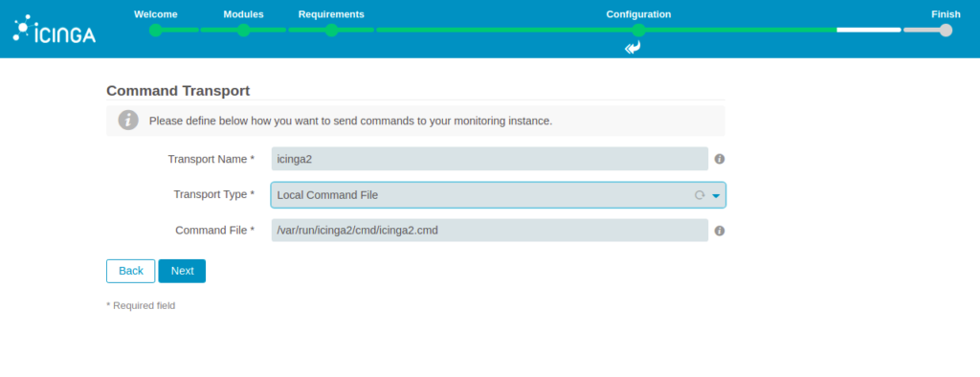Jump to the Finish wizard step
The width and height of the screenshot is (980, 377).
[946, 30]
